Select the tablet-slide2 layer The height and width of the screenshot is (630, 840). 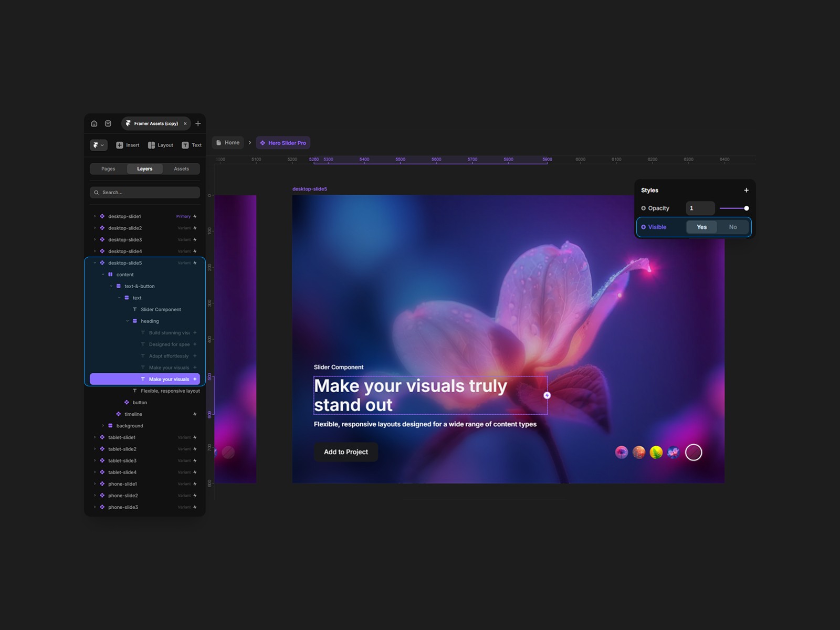[x=122, y=449]
